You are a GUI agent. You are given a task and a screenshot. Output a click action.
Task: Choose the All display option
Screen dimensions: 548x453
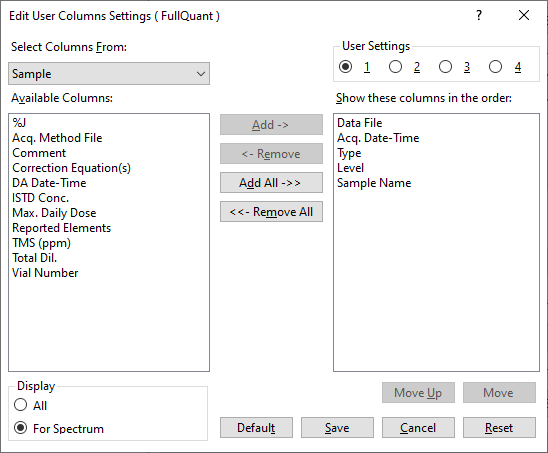pos(21,405)
